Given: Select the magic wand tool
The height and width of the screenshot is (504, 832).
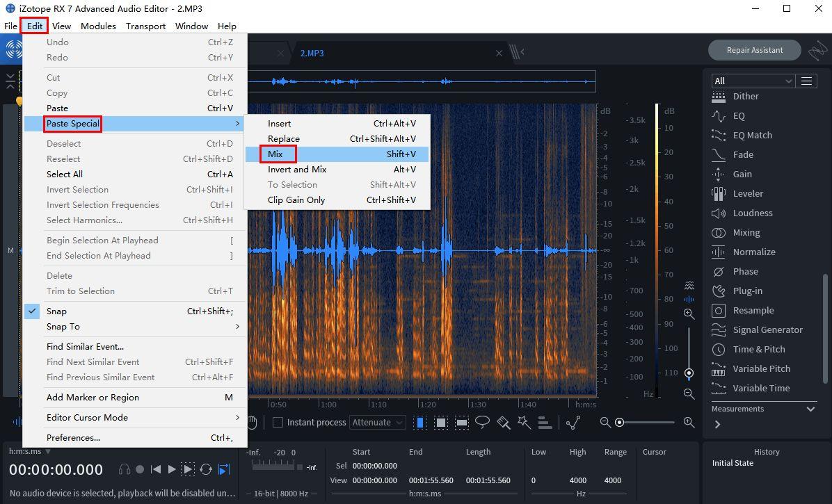Looking at the screenshot, I should click(525, 423).
